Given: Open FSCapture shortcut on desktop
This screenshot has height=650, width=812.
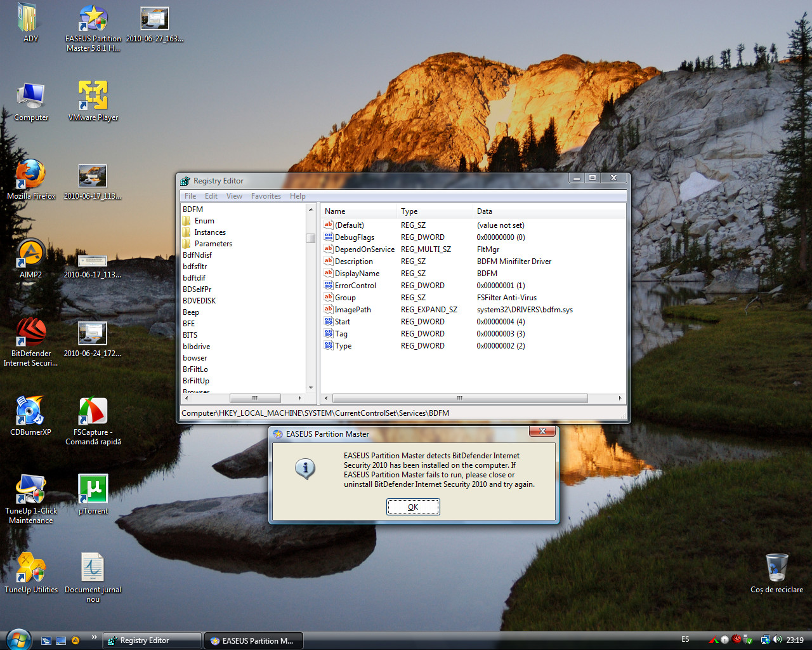Looking at the screenshot, I should tap(93, 421).
